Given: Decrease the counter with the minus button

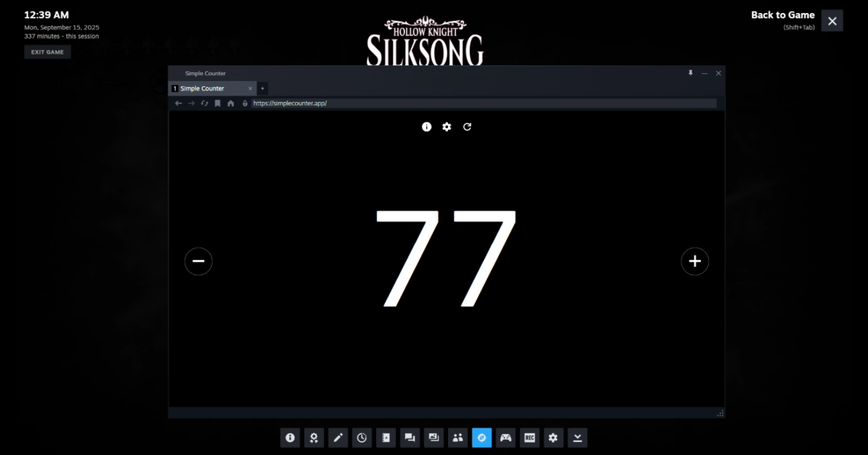Looking at the screenshot, I should [x=198, y=261].
